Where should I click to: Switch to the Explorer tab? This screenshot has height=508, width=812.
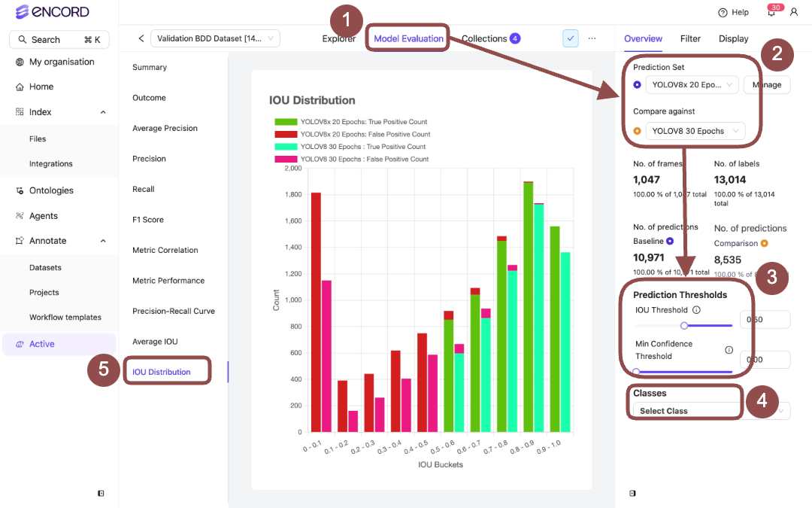[x=338, y=39]
